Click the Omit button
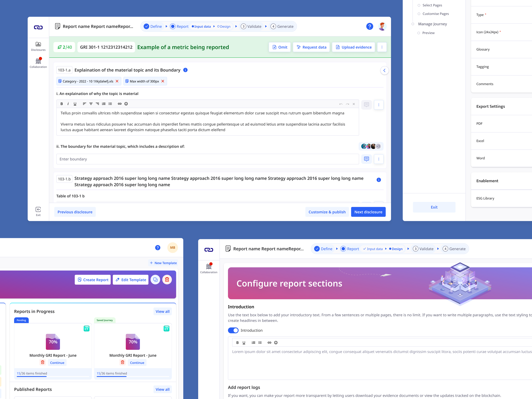532x399 pixels. point(280,47)
